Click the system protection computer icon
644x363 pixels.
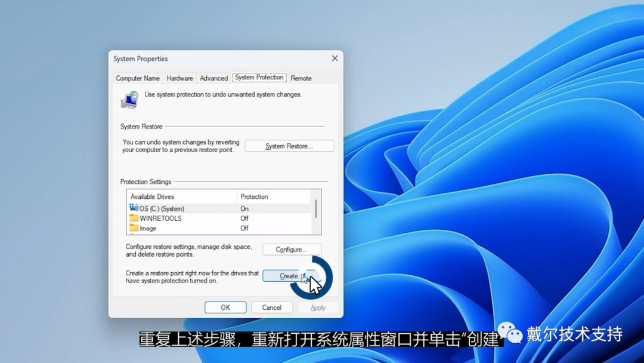(129, 100)
